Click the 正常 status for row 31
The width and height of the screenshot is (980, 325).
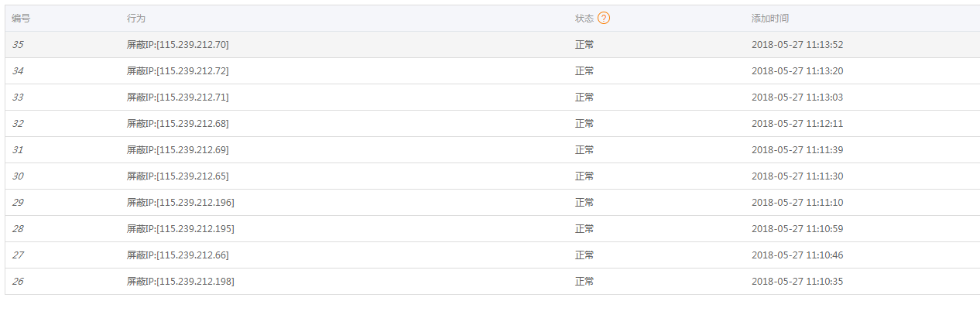(584, 150)
